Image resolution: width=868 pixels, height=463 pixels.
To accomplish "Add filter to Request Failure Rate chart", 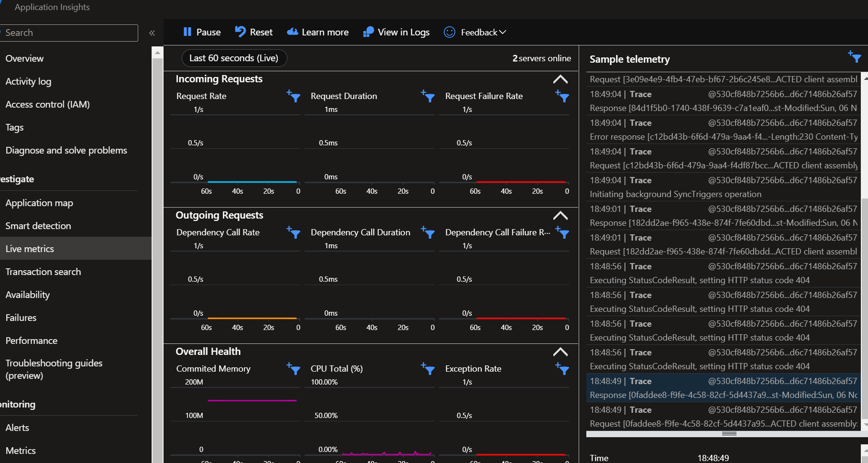I will 562,96.
